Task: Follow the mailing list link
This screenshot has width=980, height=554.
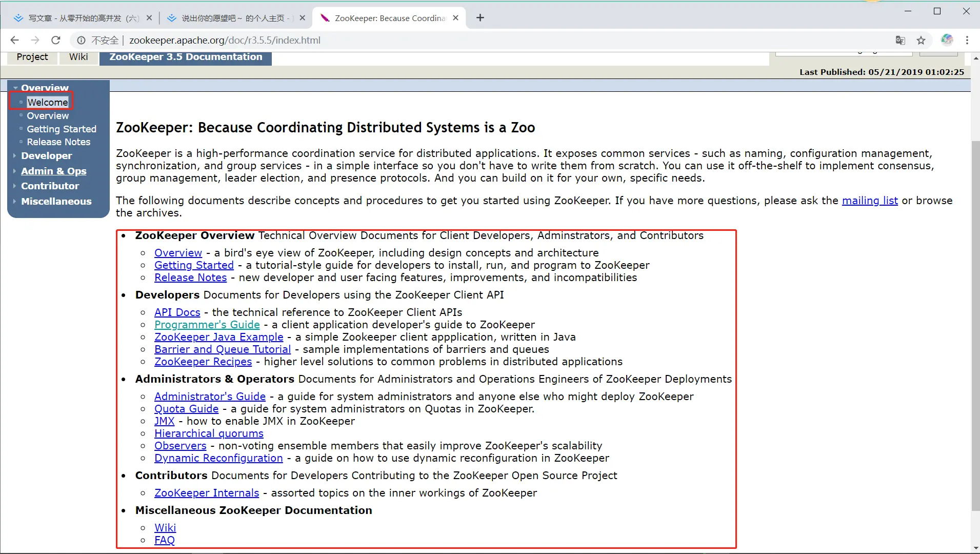Action: tap(870, 201)
